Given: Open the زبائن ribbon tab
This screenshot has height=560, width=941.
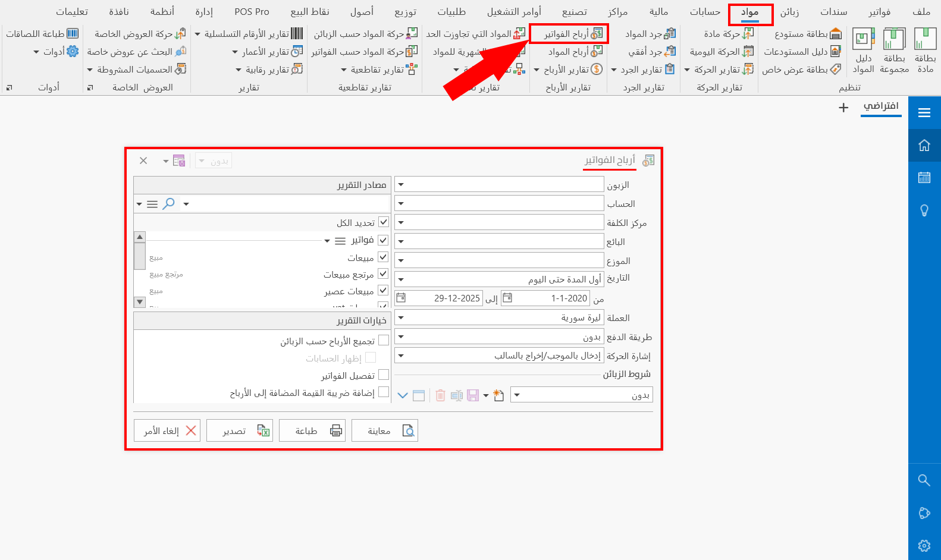Looking at the screenshot, I should tap(790, 12).
